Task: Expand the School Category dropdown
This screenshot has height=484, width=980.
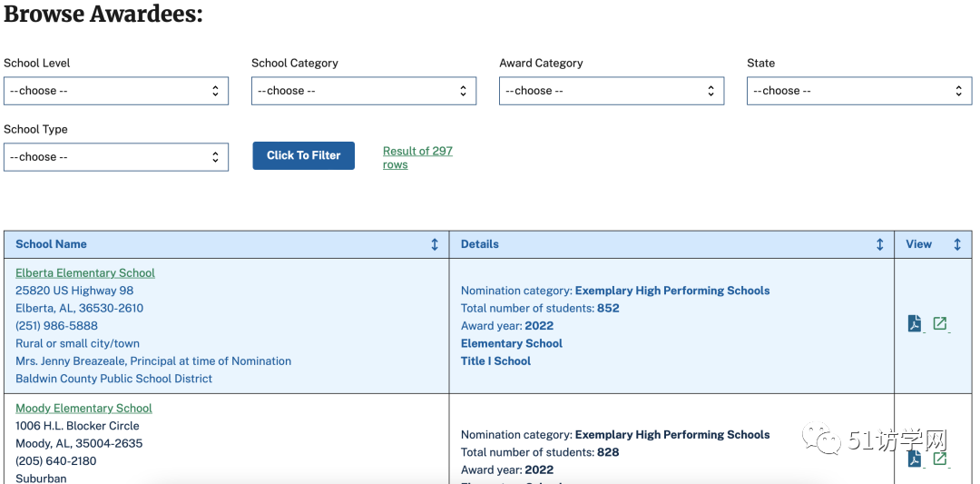Action: pyautogui.click(x=364, y=91)
